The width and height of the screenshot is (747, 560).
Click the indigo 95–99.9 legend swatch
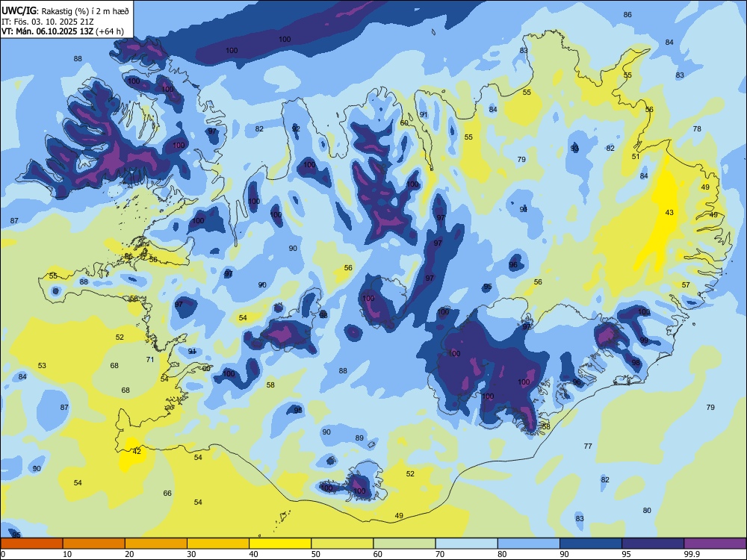653,544
